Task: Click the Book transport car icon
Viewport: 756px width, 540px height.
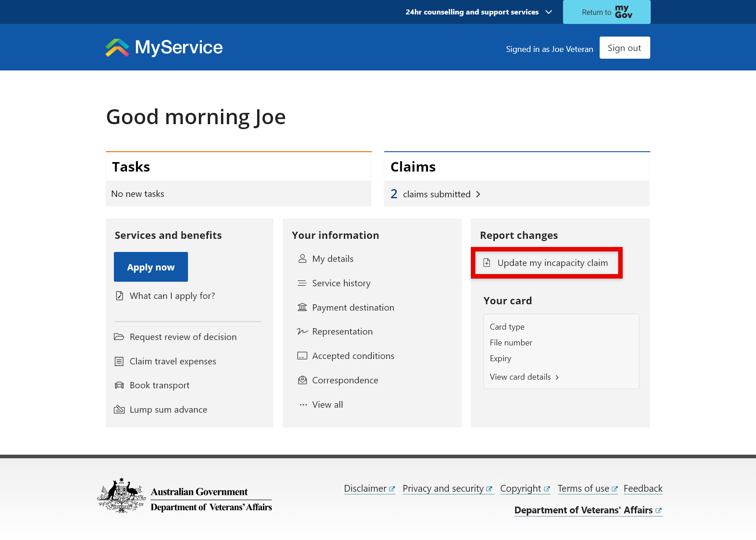Action: tap(119, 385)
